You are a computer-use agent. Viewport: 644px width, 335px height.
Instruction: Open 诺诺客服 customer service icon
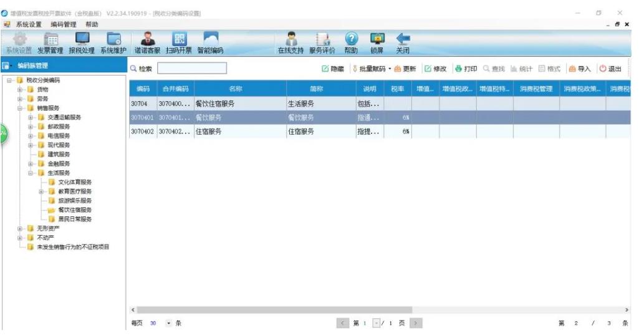(x=148, y=44)
